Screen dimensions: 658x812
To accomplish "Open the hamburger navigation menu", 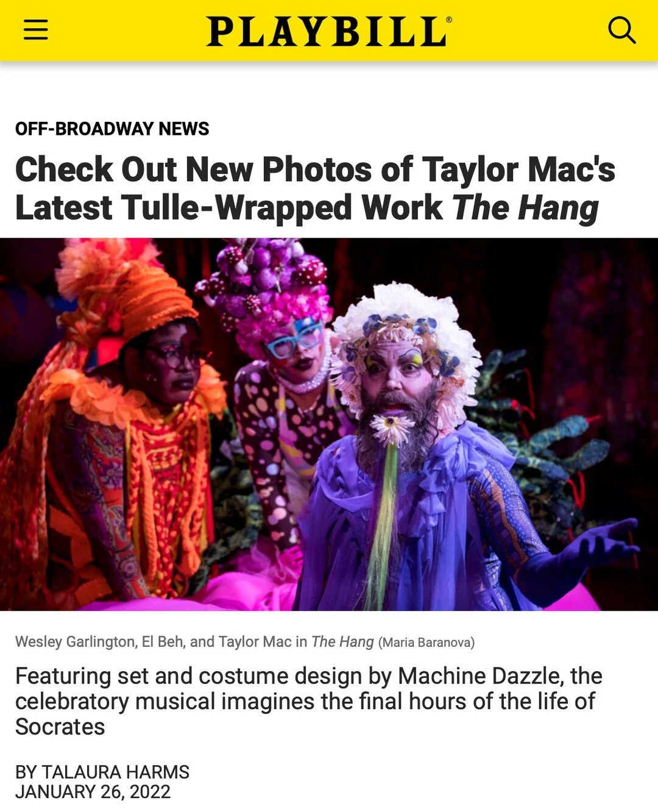I will coord(36,29).
